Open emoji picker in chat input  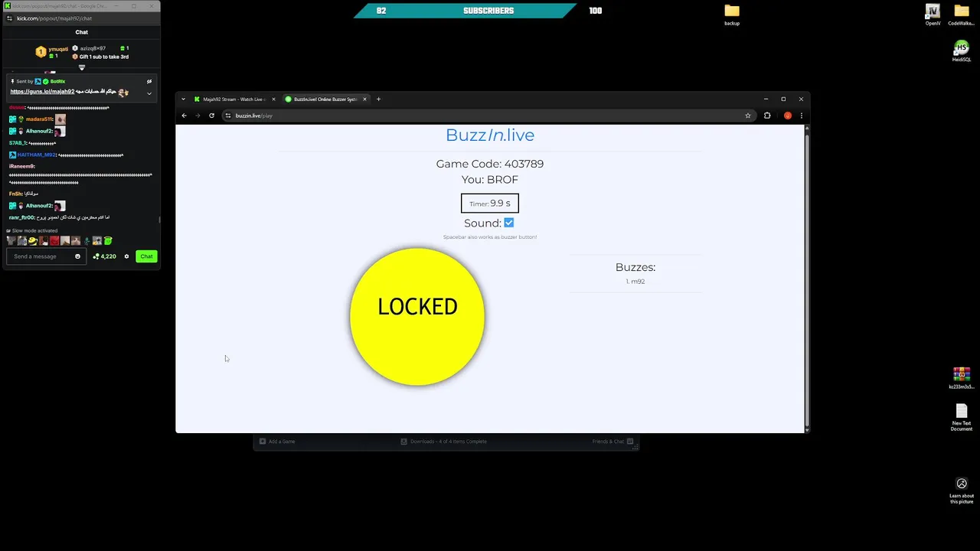77,256
